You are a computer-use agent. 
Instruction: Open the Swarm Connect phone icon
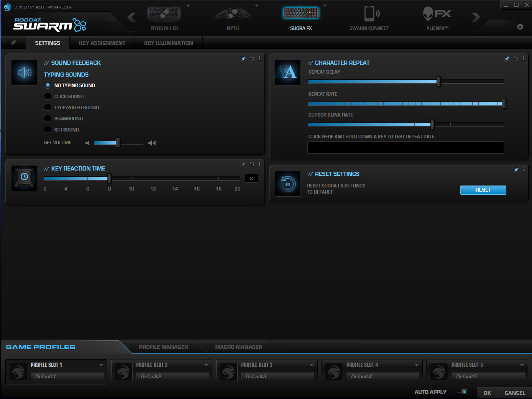click(371, 14)
